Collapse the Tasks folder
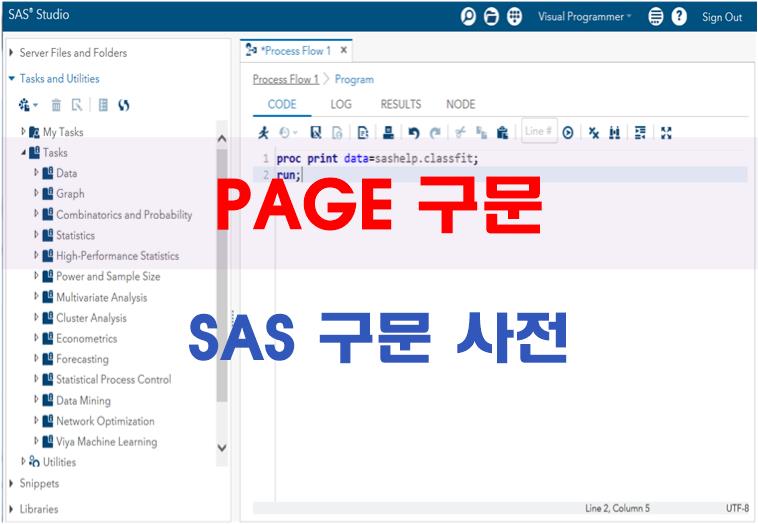 [x=23, y=152]
